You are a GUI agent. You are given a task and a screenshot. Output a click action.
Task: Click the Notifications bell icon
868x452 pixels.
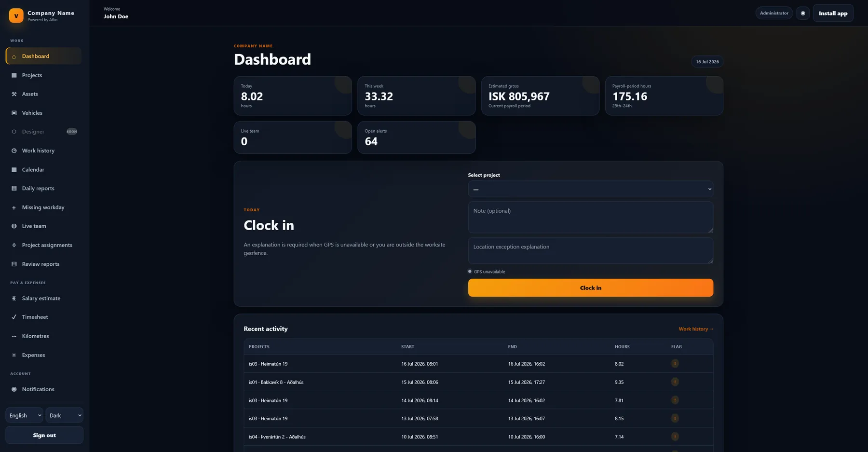(14, 389)
